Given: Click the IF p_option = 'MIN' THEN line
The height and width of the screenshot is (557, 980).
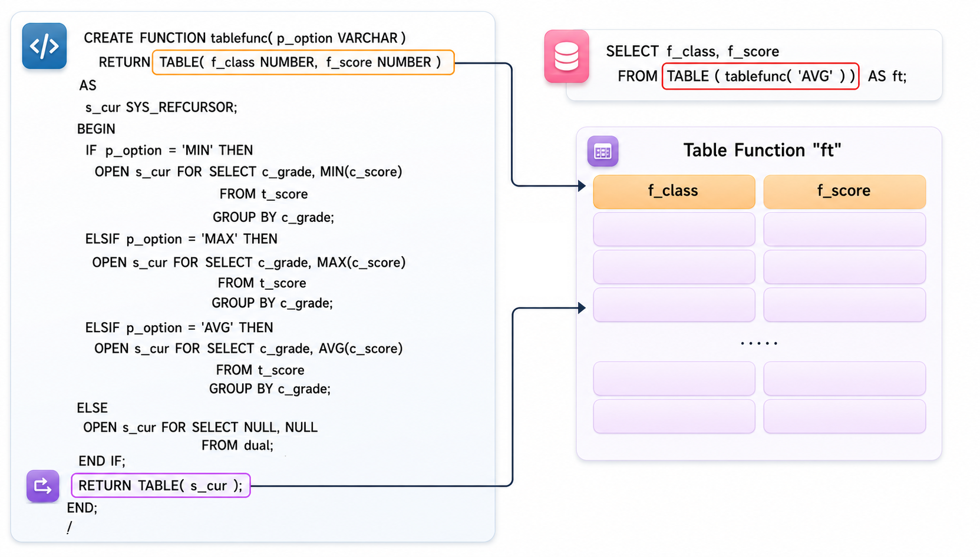Looking at the screenshot, I should (169, 151).
